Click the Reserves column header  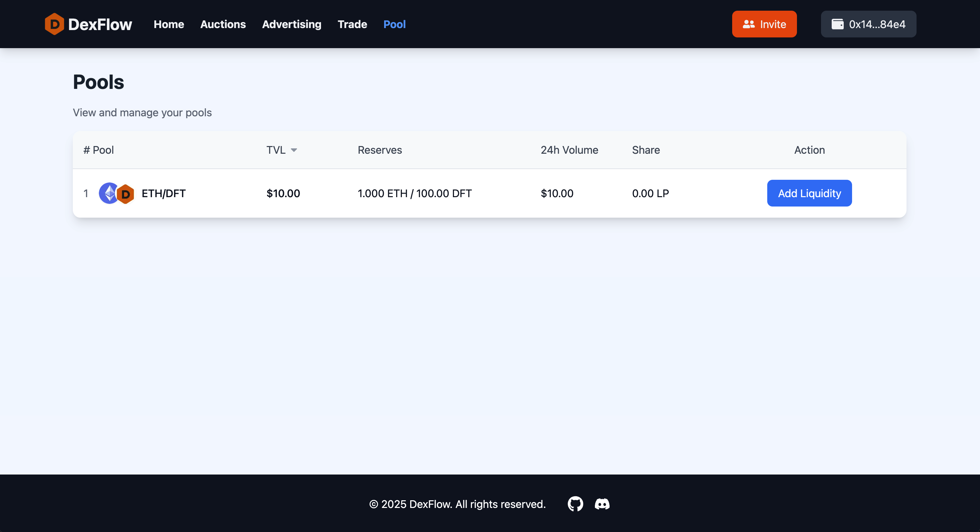click(x=379, y=150)
